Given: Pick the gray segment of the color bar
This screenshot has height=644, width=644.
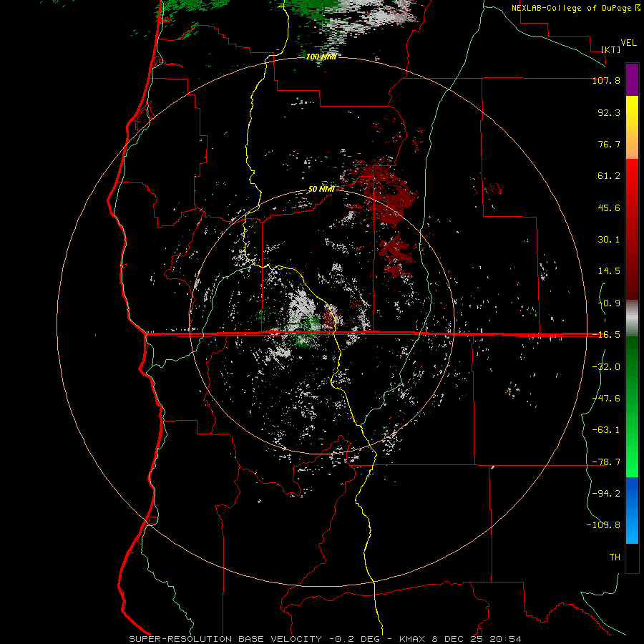Looking at the screenshot, I should coord(632,318).
